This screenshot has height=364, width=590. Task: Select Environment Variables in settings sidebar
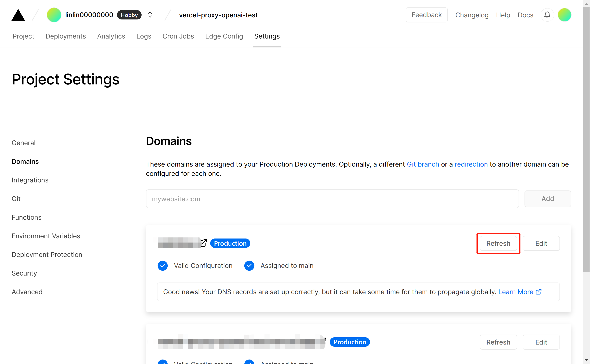pos(46,236)
